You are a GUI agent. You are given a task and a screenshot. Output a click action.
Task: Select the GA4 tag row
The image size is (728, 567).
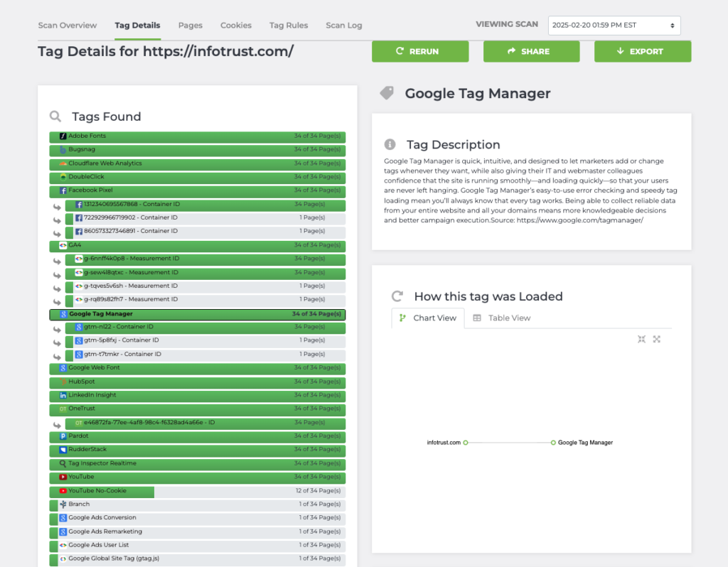pyautogui.click(x=197, y=246)
